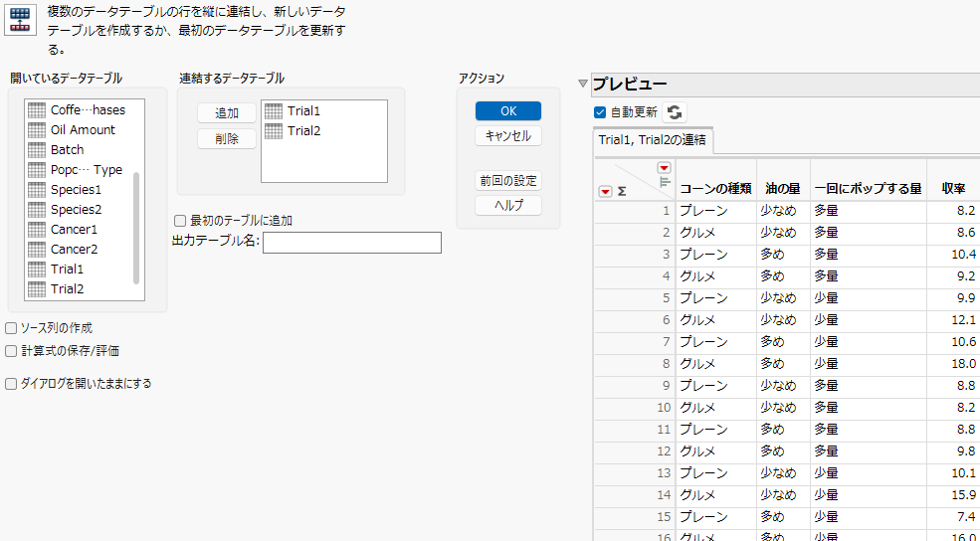Click the 追加 button
Viewport: 980px width, 541px height.
tap(227, 113)
